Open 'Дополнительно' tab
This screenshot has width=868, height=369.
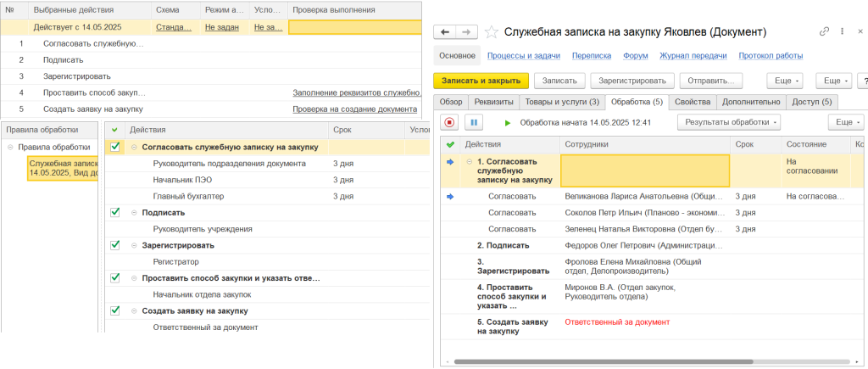tap(752, 102)
